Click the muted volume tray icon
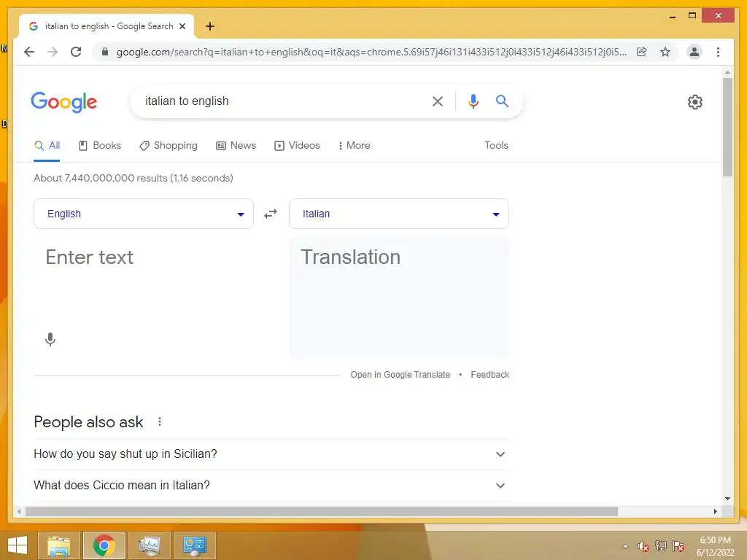This screenshot has height=560, width=747. (643, 546)
